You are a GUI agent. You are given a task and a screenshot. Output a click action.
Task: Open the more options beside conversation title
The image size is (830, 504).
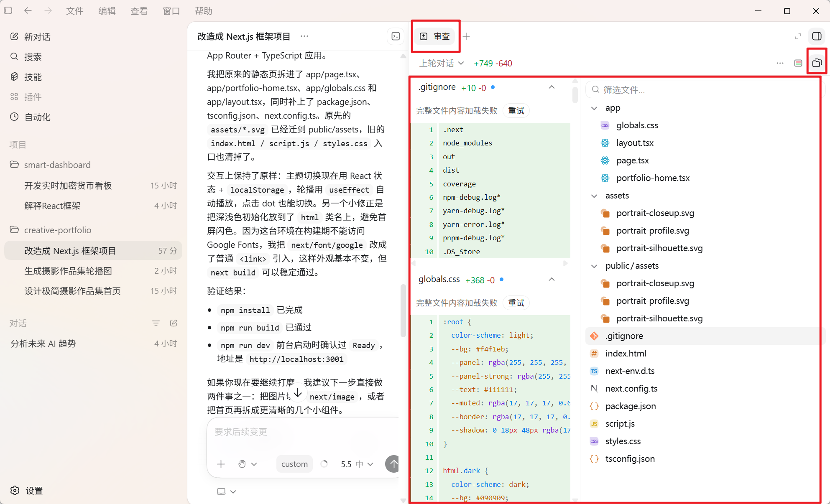[x=304, y=36]
